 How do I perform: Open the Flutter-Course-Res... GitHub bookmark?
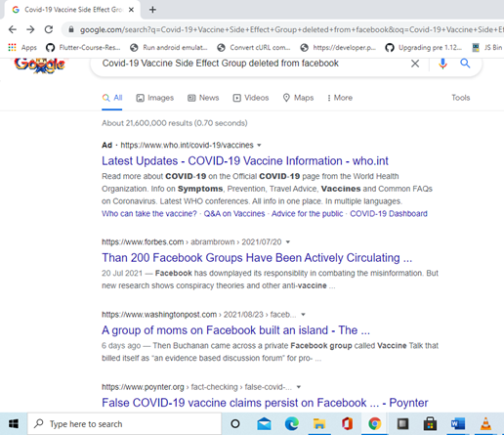click(83, 48)
